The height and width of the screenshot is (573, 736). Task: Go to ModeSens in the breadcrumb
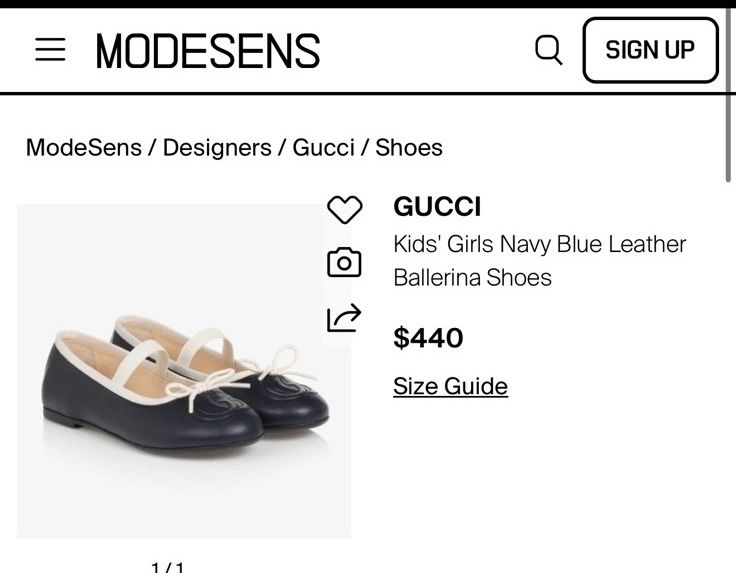point(83,148)
